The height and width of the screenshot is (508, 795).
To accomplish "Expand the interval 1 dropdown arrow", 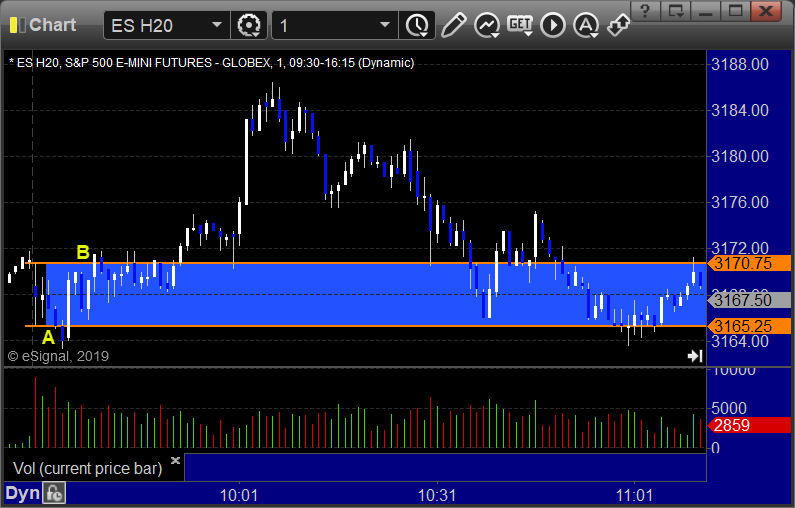I will click(385, 25).
